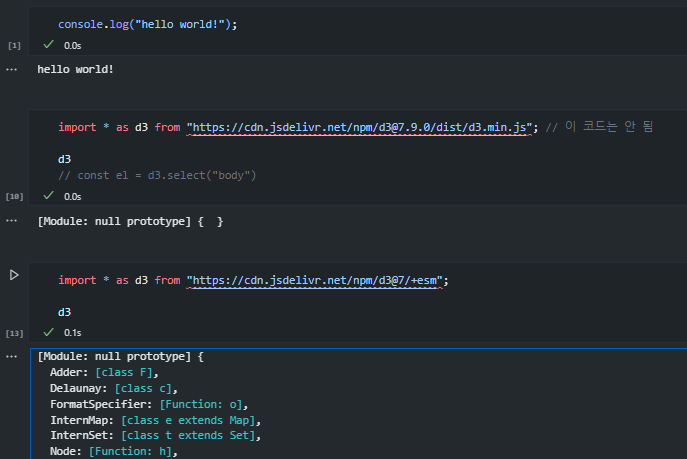This screenshot has height=459, width=687.
Task: Click into the console.log code line
Action: coord(148,25)
